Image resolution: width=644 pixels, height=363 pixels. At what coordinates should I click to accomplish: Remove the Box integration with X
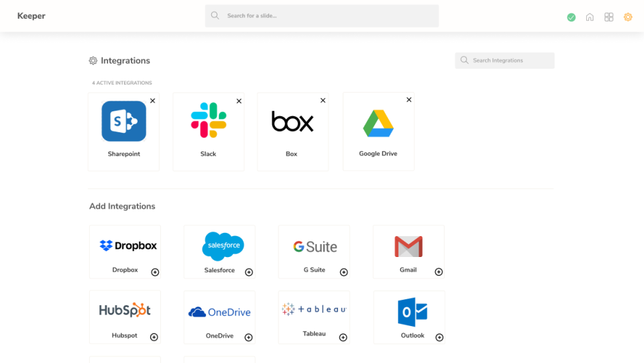tap(323, 100)
